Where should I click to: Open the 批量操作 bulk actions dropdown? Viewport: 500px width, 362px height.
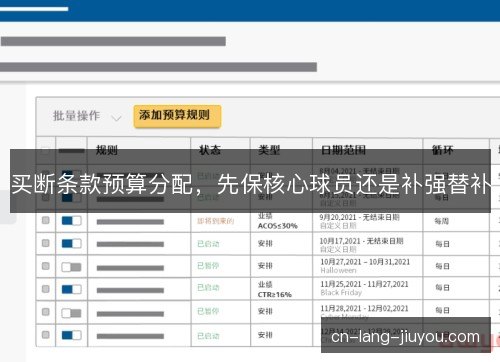click(x=87, y=116)
